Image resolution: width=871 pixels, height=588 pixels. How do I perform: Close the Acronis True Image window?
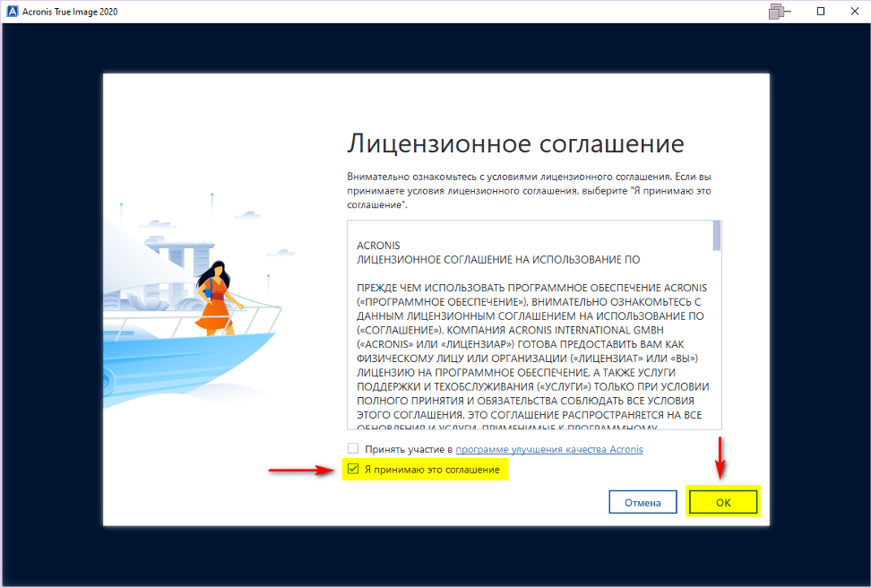(855, 11)
